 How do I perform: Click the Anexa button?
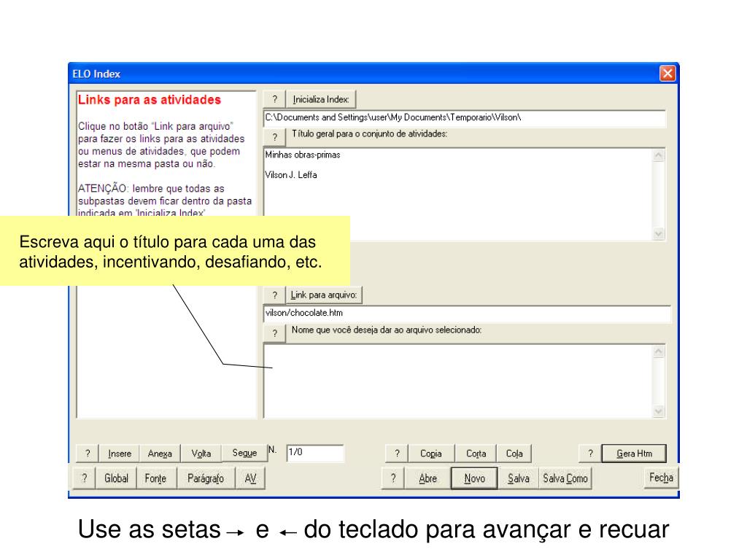[x=160, y=454]
